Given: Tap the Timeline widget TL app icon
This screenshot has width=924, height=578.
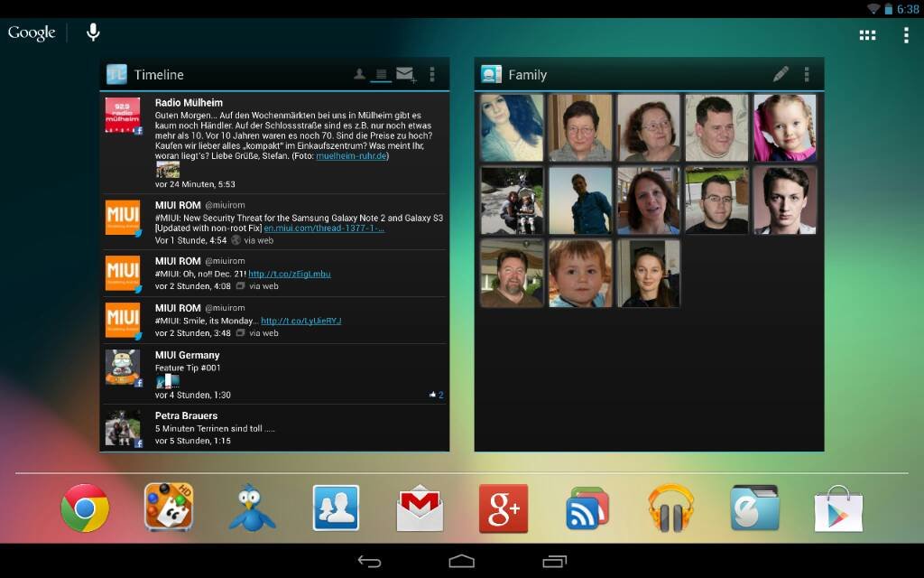Looking at the screenshot, I should (x=116, y=74).
